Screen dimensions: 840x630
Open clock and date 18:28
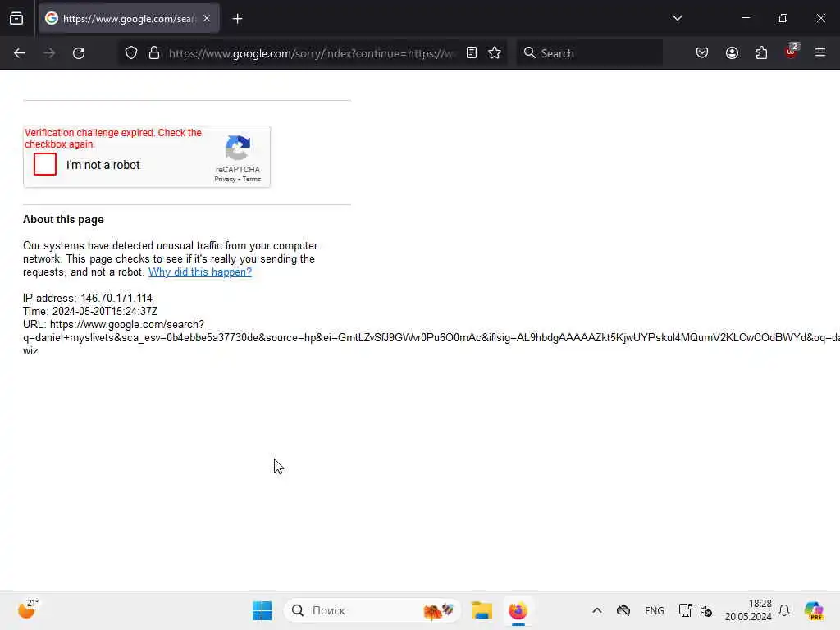pyautogui.click(x=748, y=610)
